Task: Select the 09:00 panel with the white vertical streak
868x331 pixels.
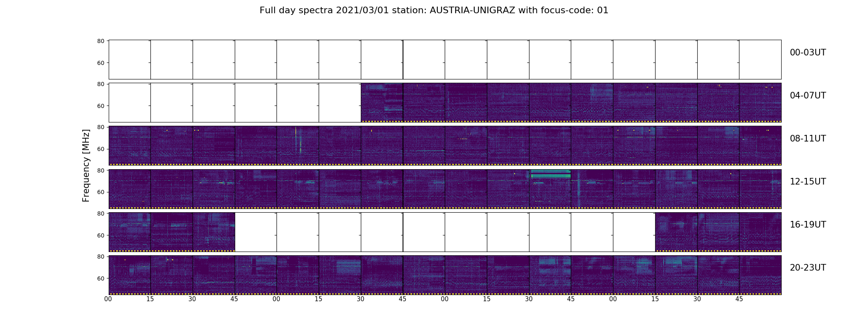Action: tap(298, 146)
